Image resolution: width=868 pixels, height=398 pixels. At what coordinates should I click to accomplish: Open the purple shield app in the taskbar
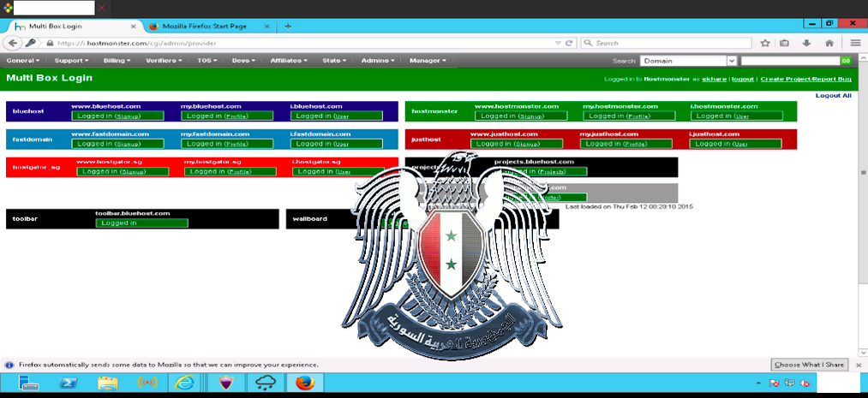[227, 383]
